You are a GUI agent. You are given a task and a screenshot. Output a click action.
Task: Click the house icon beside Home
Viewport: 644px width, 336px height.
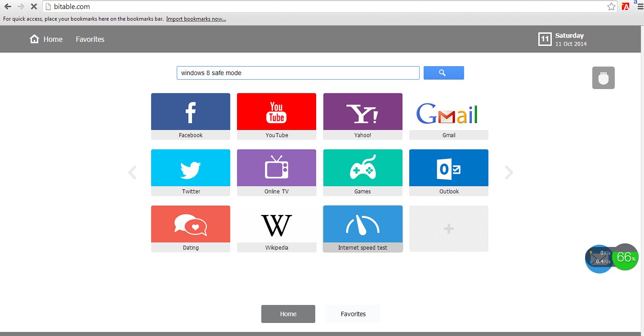click(x=34, y=39)
